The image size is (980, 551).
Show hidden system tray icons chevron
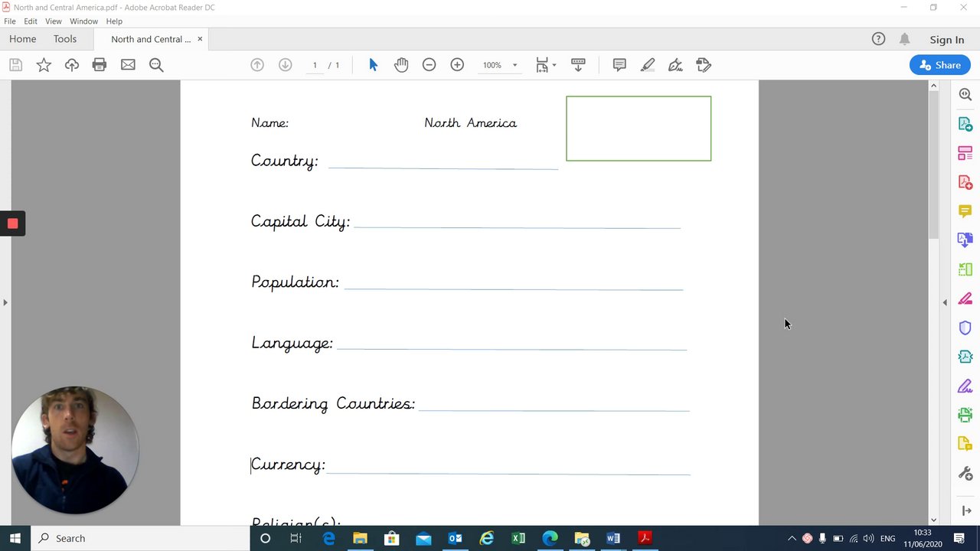pyautogui.click(x=792, y=538)
